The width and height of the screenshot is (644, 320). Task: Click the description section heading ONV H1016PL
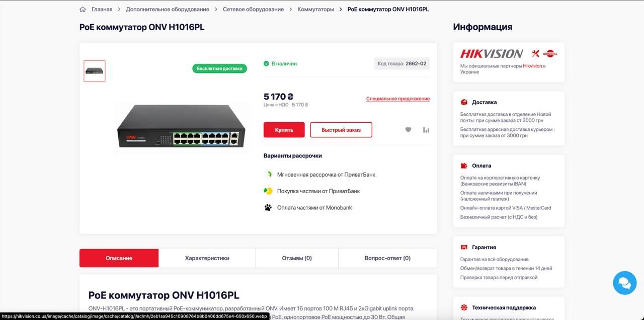click(x=164, y=295)
